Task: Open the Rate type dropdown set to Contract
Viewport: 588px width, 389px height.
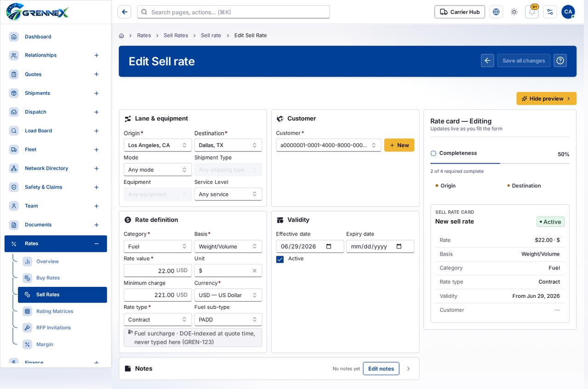Action: pos(158,320)
